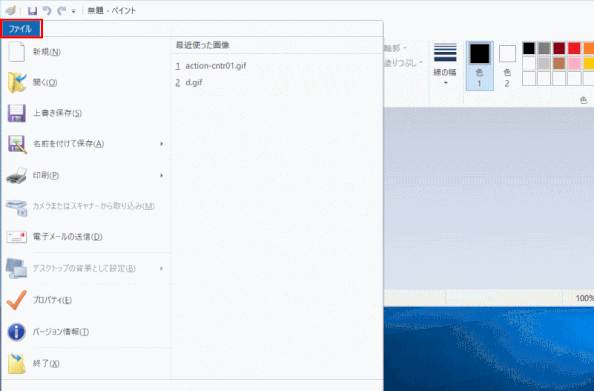Open the quick access toolbar customize arrow
The height and width of the screenshot is (391, 594).
pyautogui.click(x=73, y=11)
